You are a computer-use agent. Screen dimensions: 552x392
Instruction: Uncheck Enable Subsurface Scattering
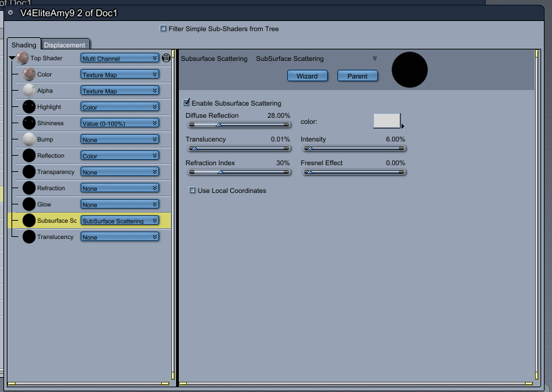point(186,102)
